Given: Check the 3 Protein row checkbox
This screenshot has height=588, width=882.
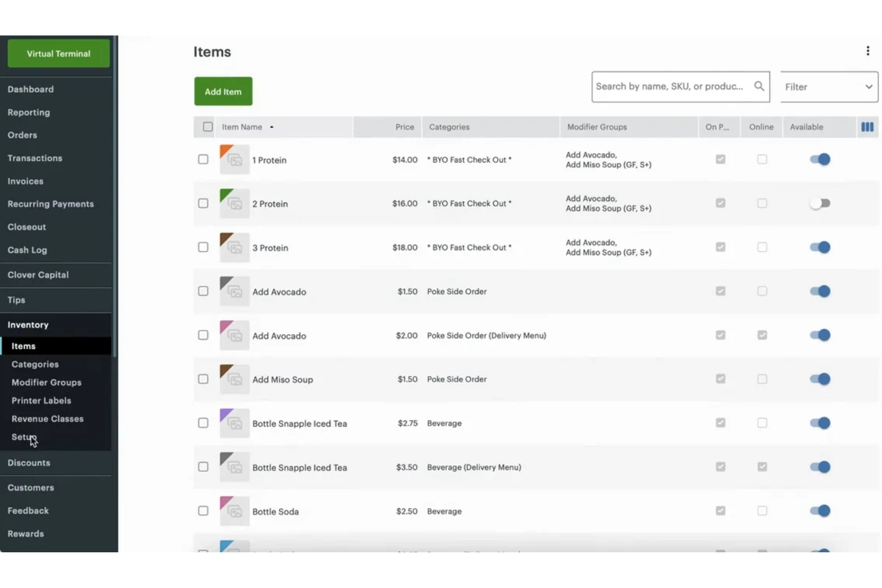Looking at the screenshot, I should coord(203,247).
